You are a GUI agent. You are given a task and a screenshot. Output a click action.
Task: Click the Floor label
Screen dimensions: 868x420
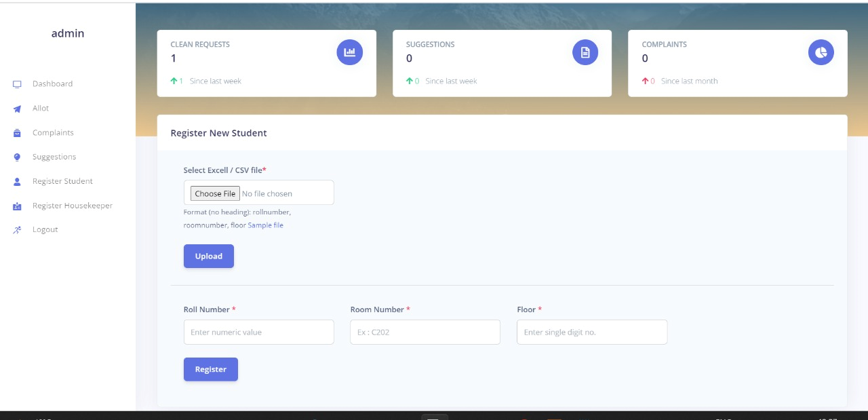[529, 309]
